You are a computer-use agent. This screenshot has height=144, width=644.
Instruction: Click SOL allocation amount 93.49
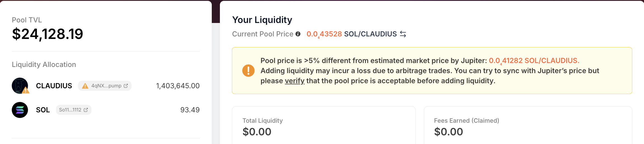tap(190, 110)
